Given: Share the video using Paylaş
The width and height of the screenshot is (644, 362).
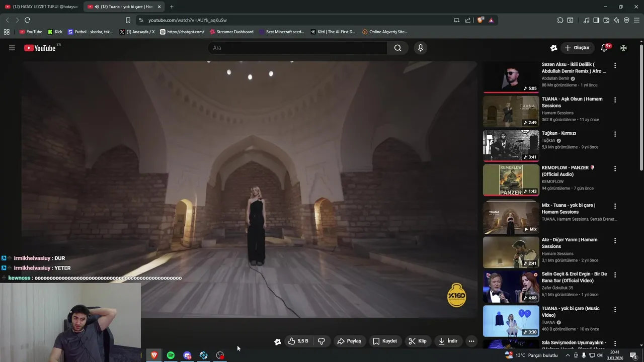Looking at the screenshot, I should pyautogui.click(x=349, y=341).
